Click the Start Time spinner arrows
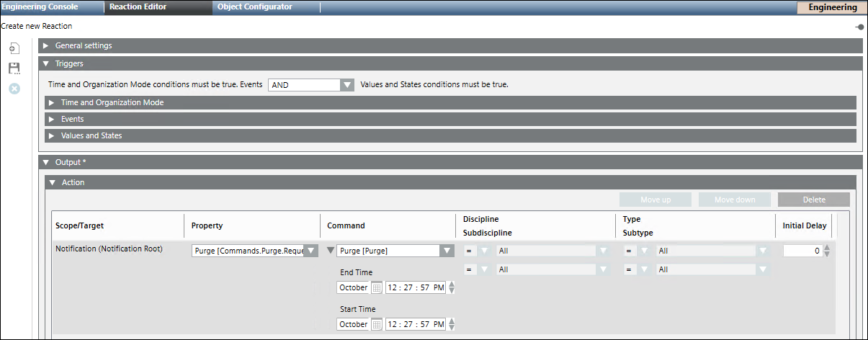The width and height of the screenshot is (868, 340). click(x=452, y=324)
